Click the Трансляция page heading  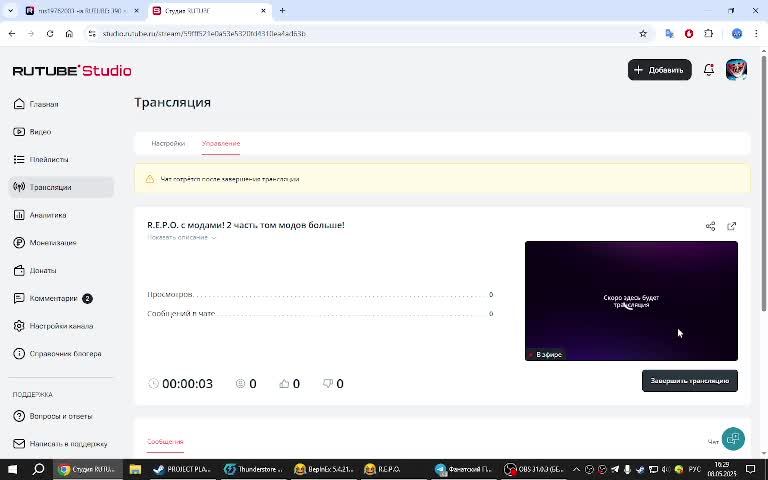pos(172,102)
